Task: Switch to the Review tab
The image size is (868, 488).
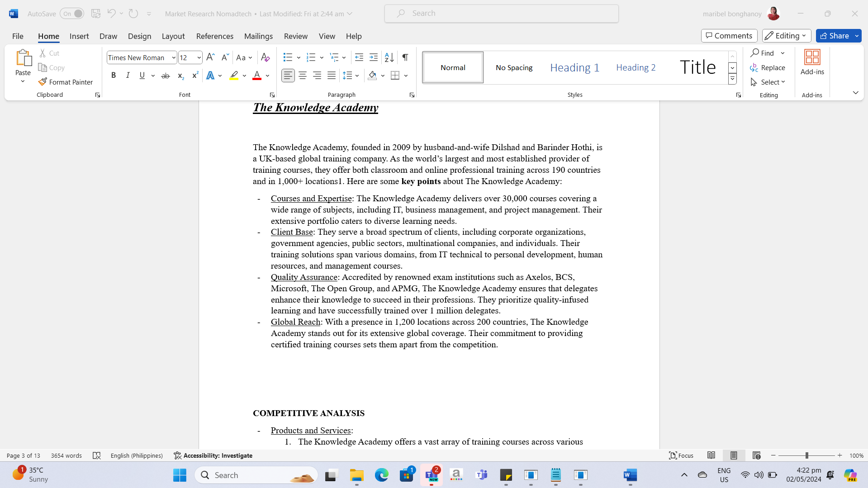Action: 296,36
